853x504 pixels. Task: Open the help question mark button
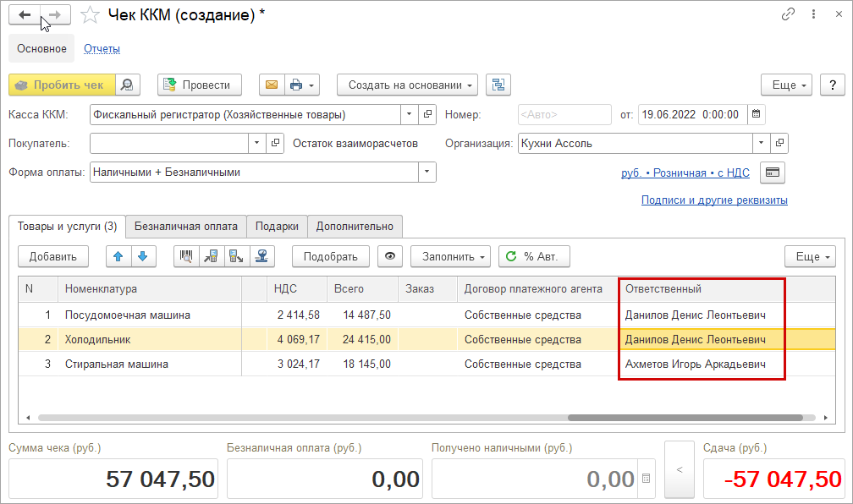click(x=833, y=85)
